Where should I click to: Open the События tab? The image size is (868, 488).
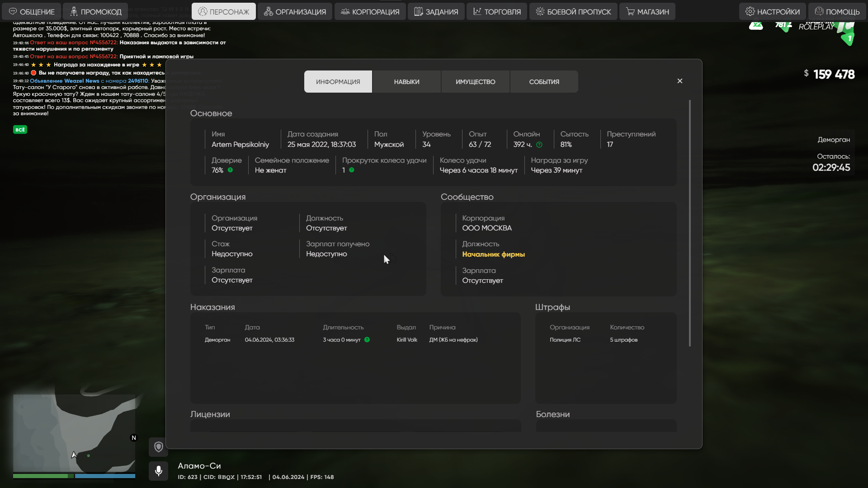[x=544, y=82]
